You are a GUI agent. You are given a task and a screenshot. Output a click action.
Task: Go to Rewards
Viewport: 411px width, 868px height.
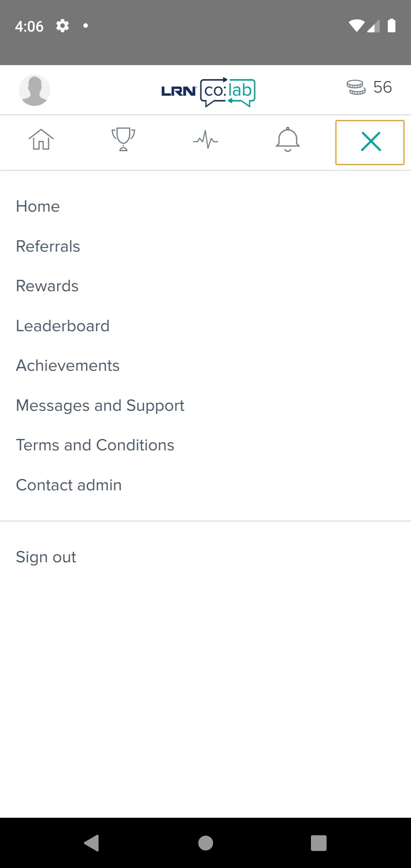click(x=47, y=286)
